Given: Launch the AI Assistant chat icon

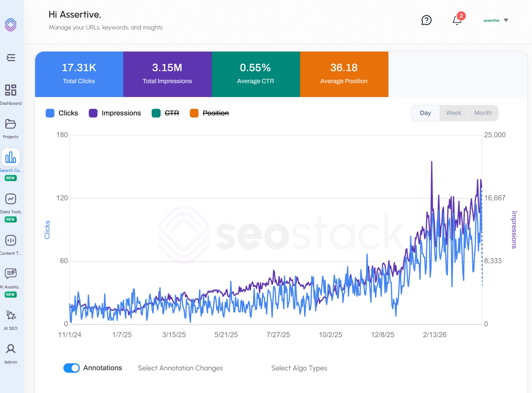Looking at the screenshot, I should pos(11,274).
